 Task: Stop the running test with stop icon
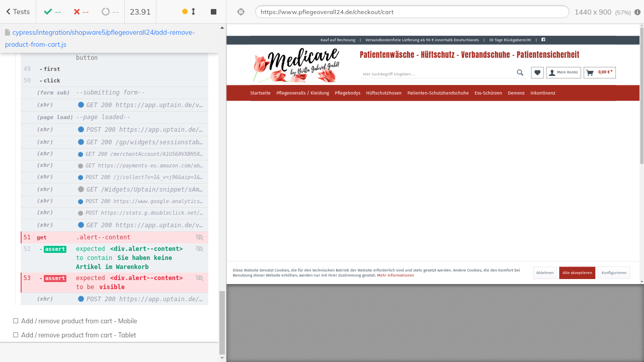(213, 12)
